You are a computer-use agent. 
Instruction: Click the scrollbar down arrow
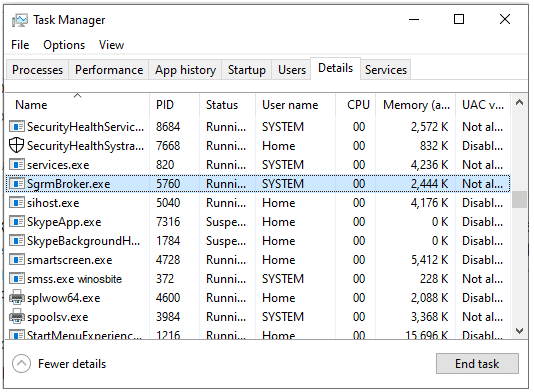point(519,331)
